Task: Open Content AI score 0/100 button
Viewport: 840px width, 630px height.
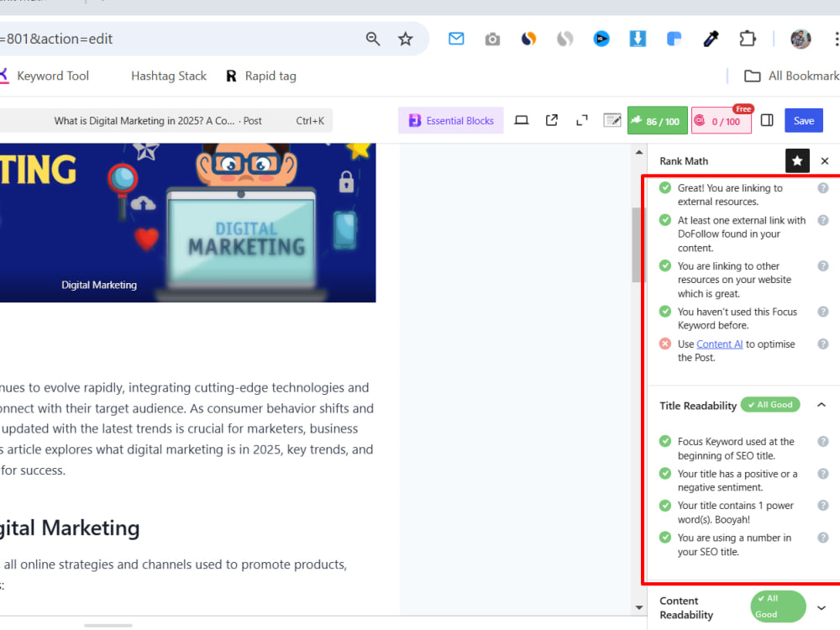Action: coord(721,121)
